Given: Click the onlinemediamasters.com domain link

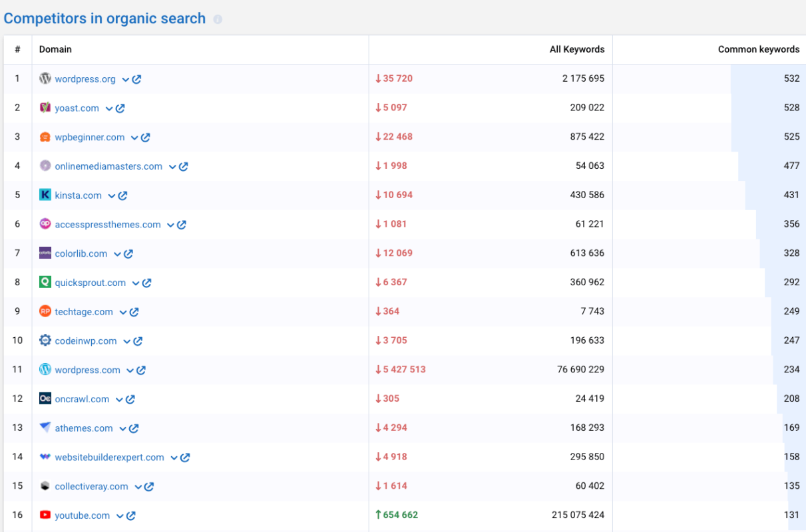Looking at the screenshot, I should (108, 166).
